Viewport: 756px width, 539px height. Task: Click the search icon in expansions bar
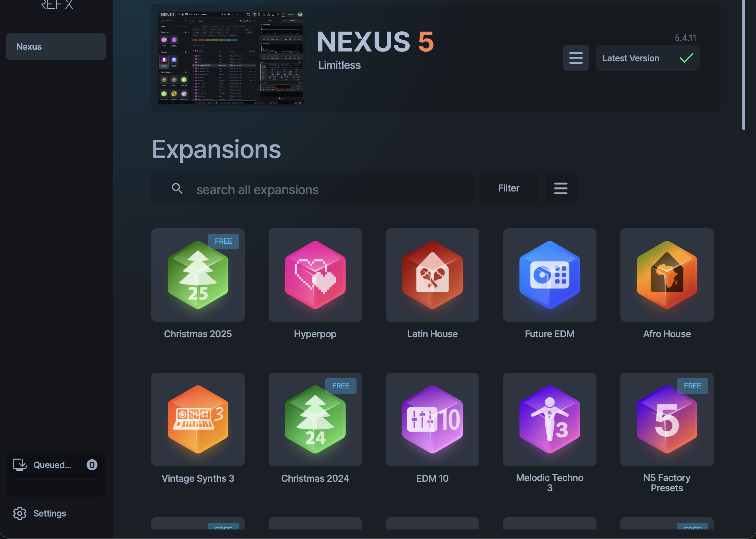[x=177, y=188]
